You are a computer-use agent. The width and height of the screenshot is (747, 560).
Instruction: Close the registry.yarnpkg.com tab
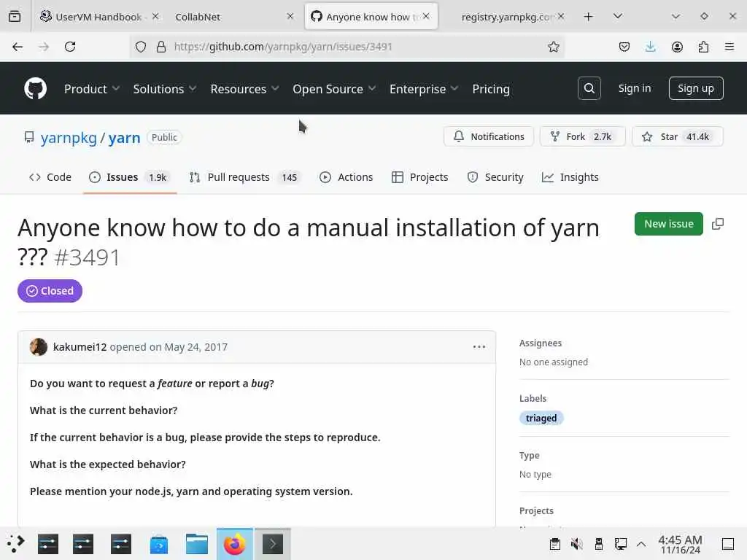pos(561,16)
